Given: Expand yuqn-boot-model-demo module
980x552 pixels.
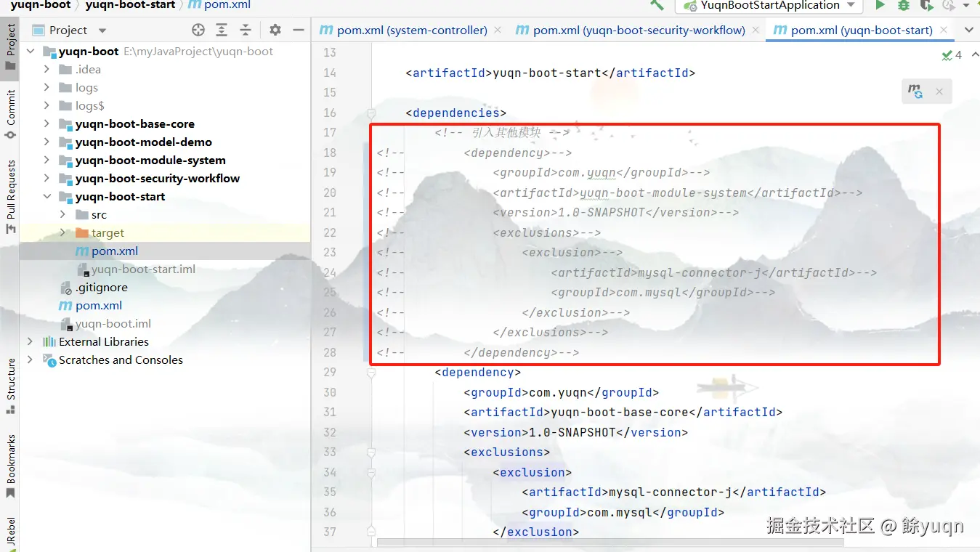Looking at the screenshot, I should [46, 142].
